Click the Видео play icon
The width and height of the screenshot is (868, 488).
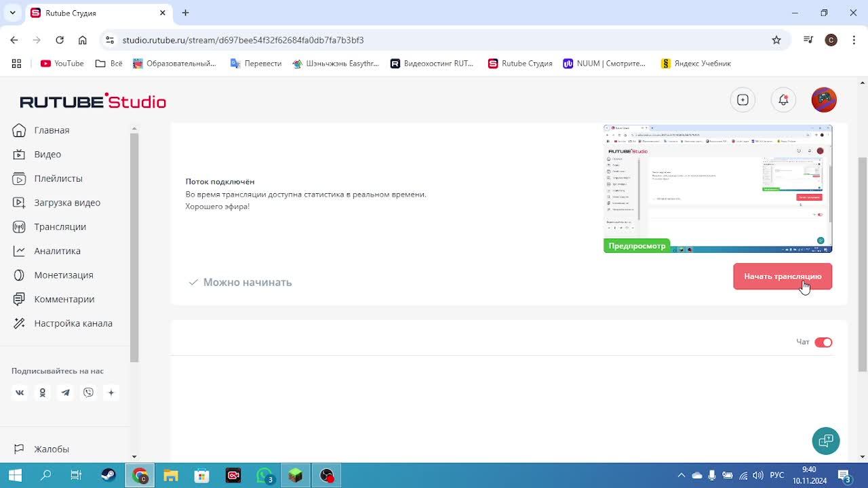pos(20,155)
